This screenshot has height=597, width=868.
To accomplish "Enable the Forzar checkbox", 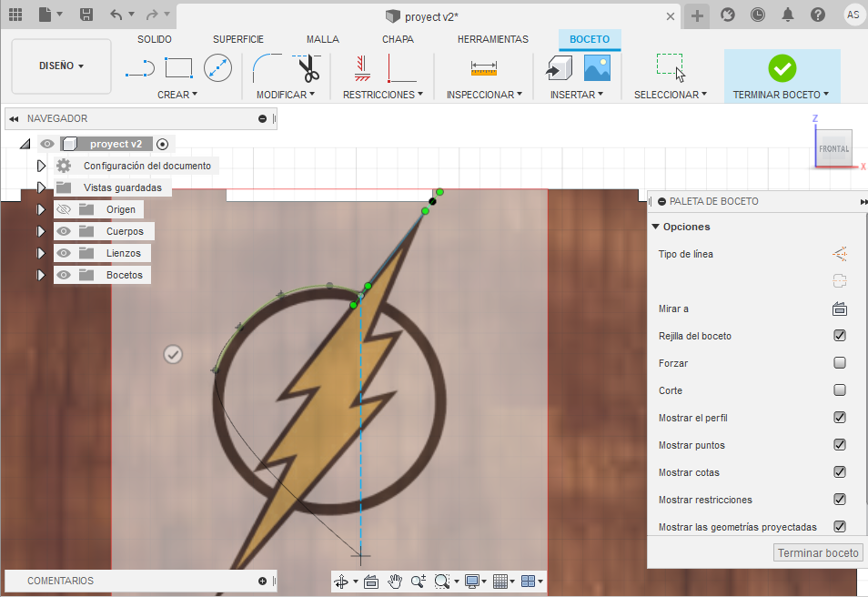I will coord(840,363).
